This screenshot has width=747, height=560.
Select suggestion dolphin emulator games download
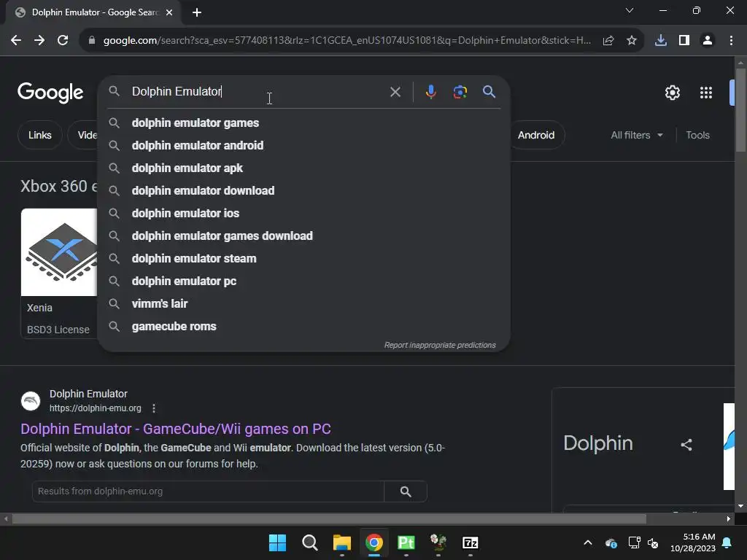(304, 236)
